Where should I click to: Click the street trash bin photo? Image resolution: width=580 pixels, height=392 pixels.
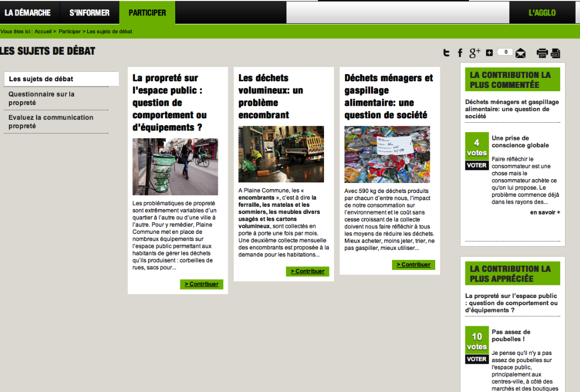(175, 167)
